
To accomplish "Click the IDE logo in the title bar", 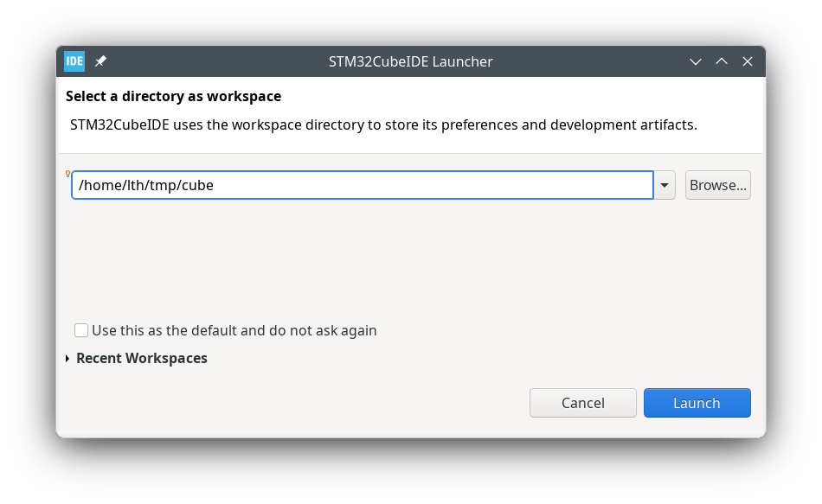I will pyautogui.click(x=74, y=61).
